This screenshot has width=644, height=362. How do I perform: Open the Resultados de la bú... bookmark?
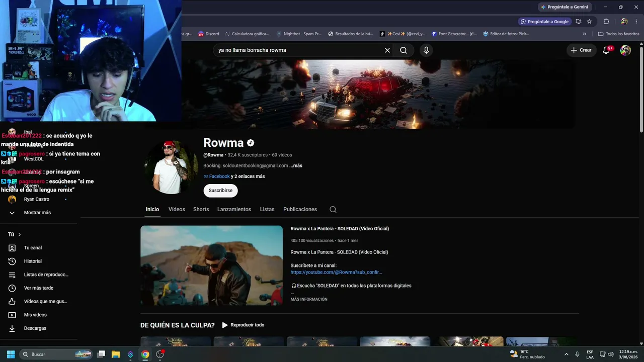pyautogui.click(x=351, y=34)
